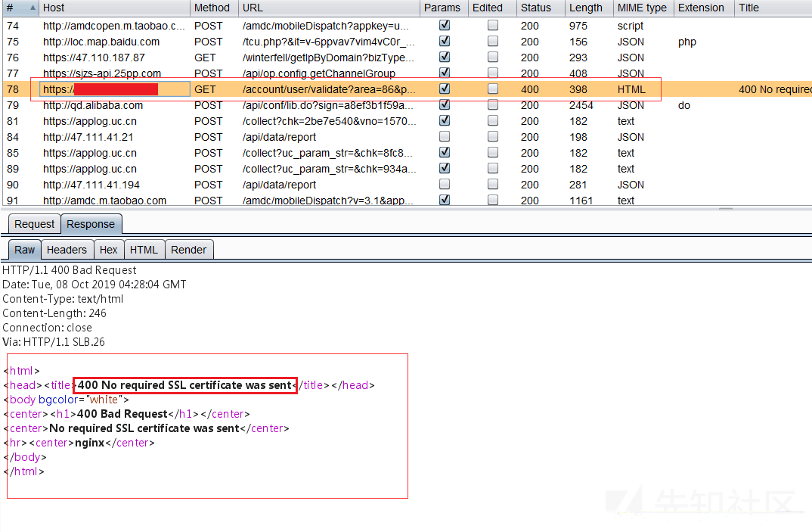This screenshot has width=812, height=532.
Task: Click the Via: HTTP/1.1 SLB.26 line
Action: pos(54,342)
